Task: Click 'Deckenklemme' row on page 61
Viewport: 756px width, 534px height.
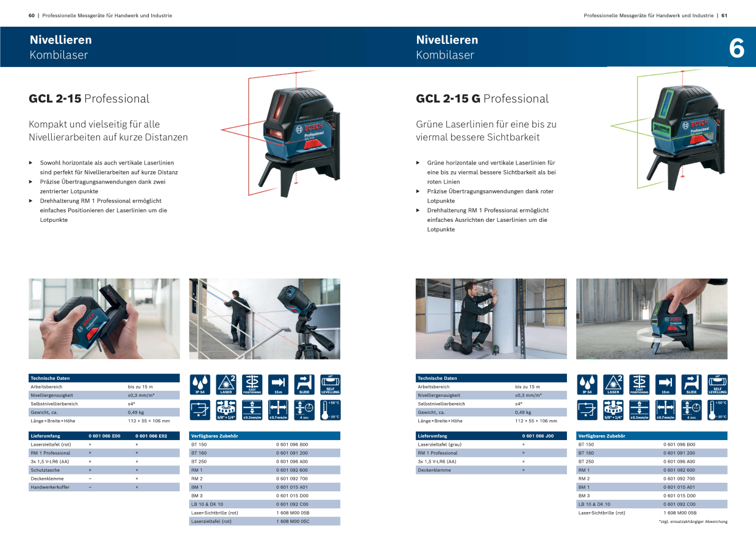Action: [491, 470]
